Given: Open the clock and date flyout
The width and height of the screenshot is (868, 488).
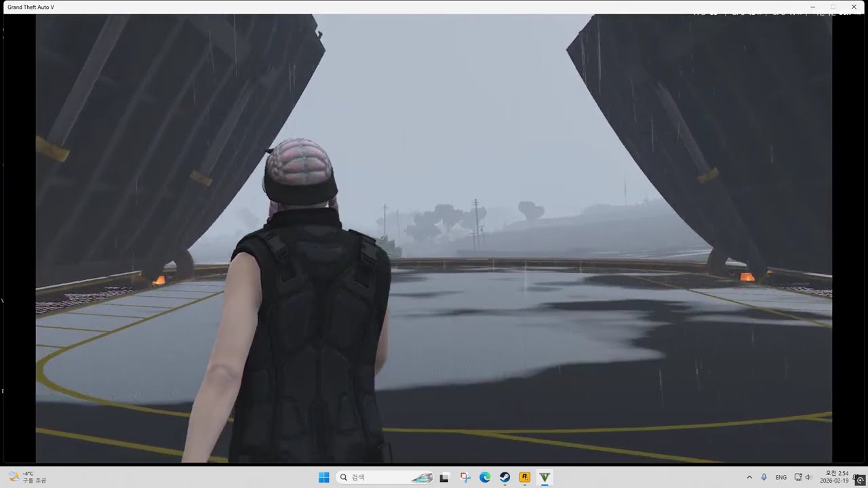Looking at the screenshot, I should click(x=834, y=477).
